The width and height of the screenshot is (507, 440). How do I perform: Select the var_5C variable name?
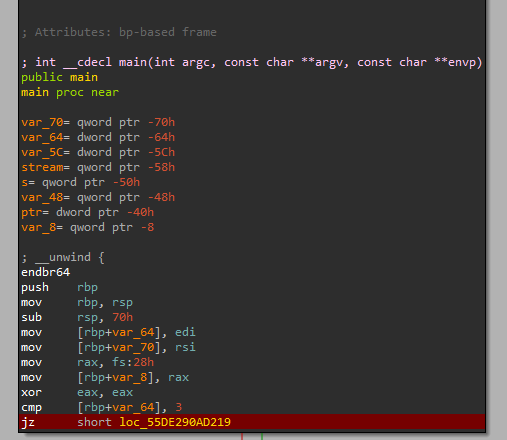click(42, 152)
